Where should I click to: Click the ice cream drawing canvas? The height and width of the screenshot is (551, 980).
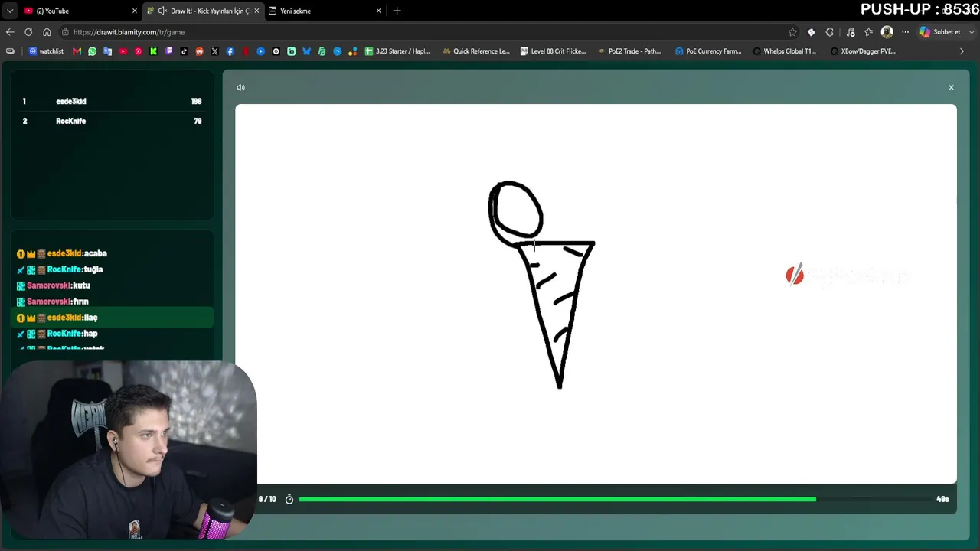click(x=596, y=294)
